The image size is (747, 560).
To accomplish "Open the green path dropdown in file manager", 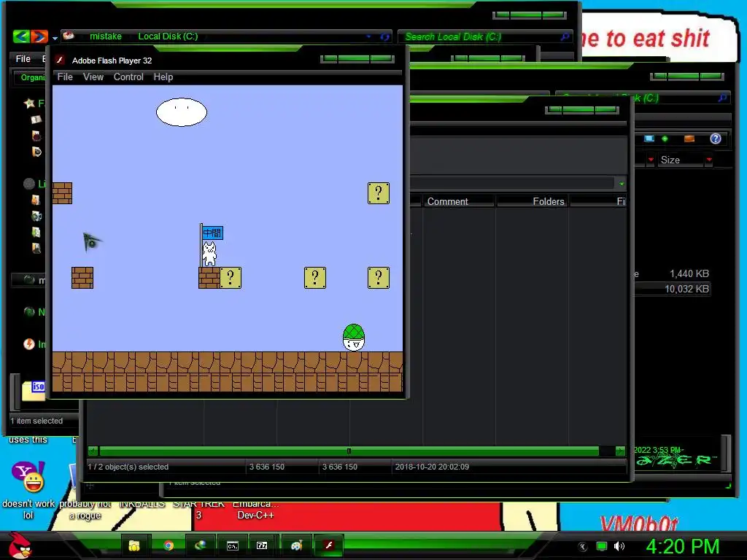I will (622, 183).
